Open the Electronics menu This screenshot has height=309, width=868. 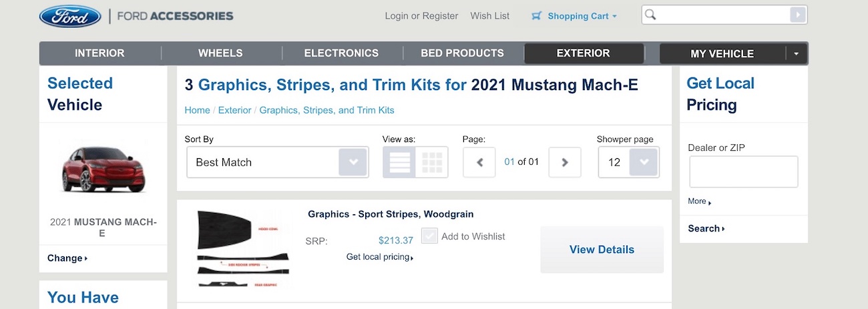tap(341, 53)
